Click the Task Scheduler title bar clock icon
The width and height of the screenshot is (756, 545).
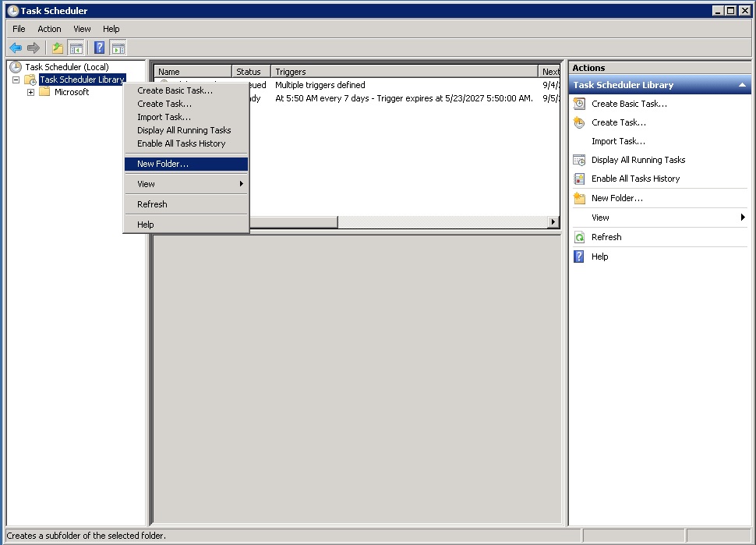click(13, 11)
